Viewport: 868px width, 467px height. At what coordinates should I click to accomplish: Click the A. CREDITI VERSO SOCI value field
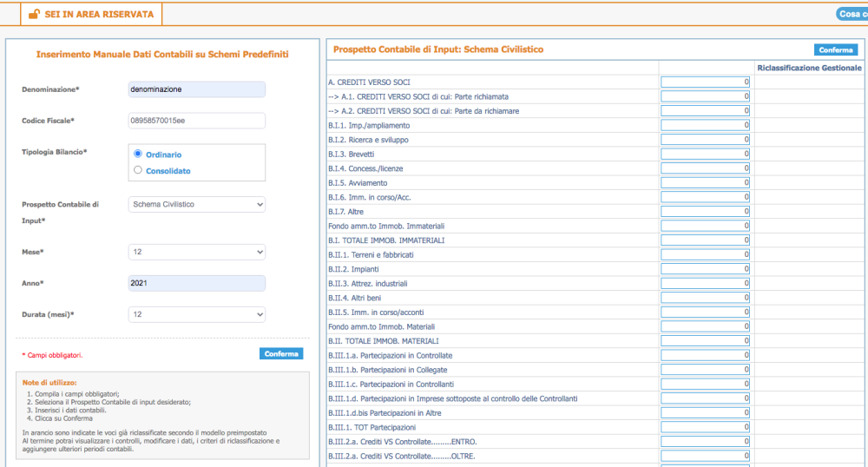[x=705, y=82]
